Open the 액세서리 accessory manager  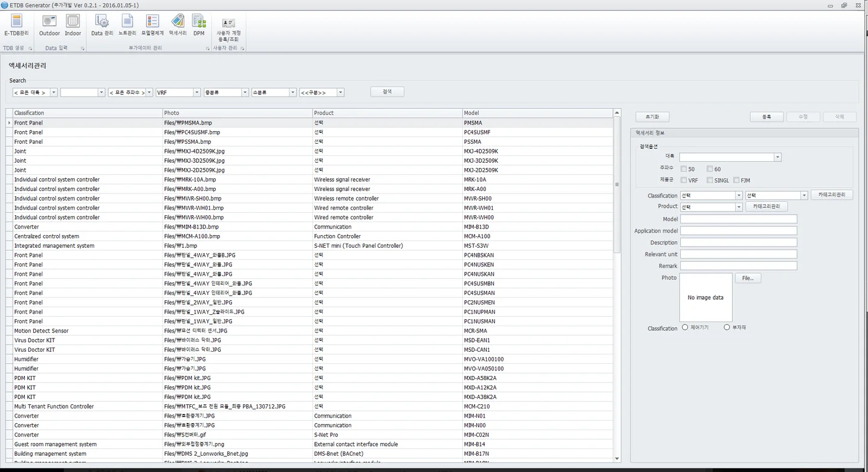pos(178,25)
